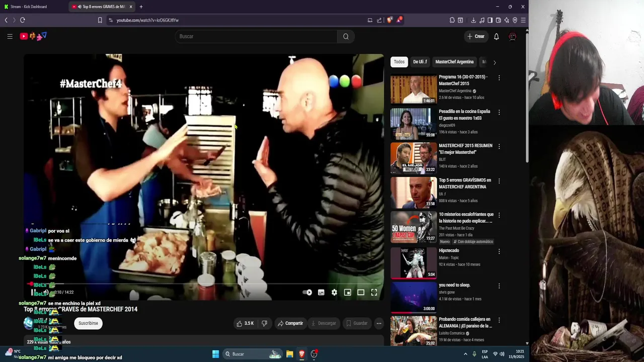Open options for you need to sleep video
644x362 pixels.
(x=499, y=286)
